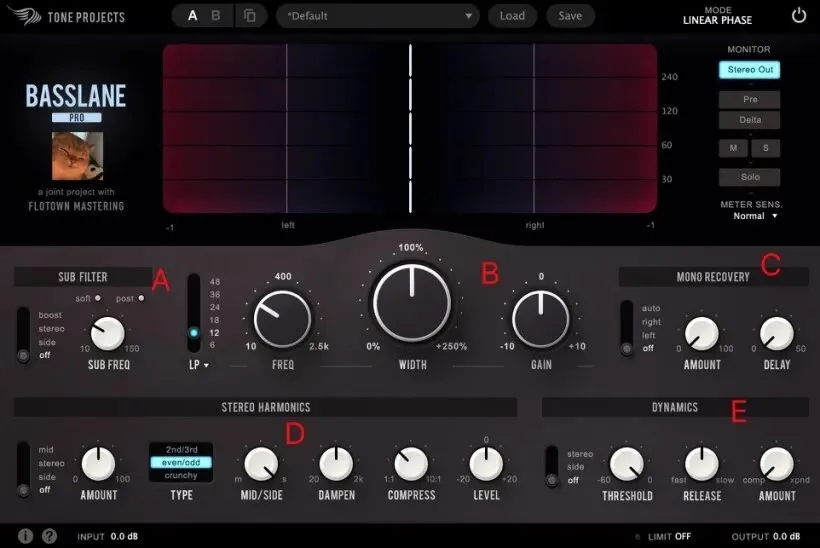Click the Sub Freq knob
This screenshot has height=548, width=820.
point(108,333)
